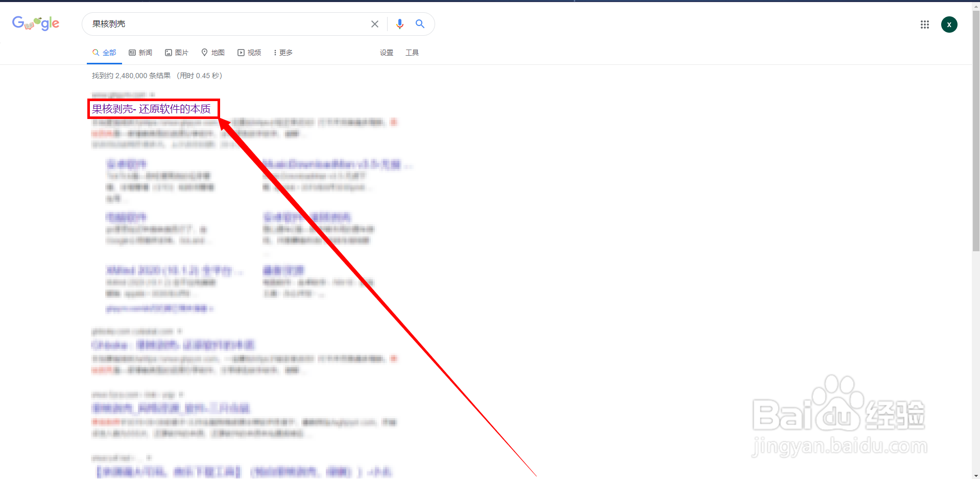Open the 设置 options menu
This screenshot has width=980, height=479.
tap(387, 52)
